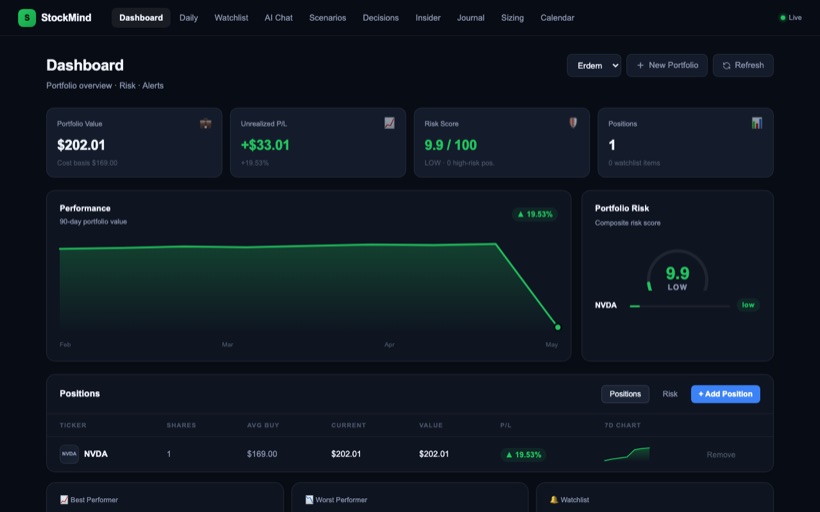Refresh the dashboard data
Viewport: 820px width, 512px height.
point(743,65)
